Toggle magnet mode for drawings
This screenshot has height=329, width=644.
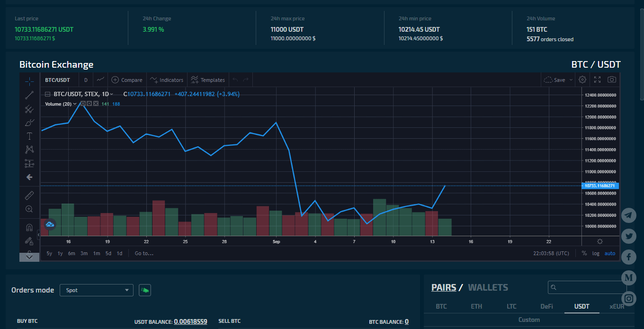click(29, 228)
